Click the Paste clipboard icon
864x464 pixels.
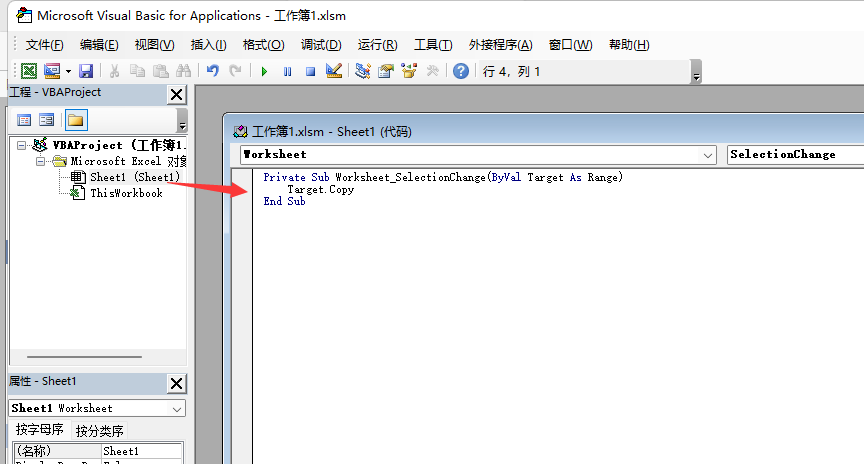160,71
